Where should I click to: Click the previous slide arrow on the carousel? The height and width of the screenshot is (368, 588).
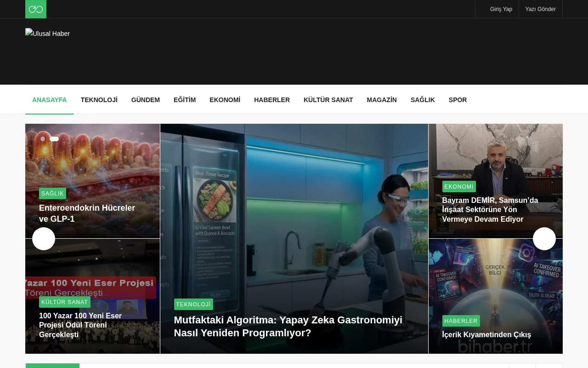pyautogui.click(x=44, y=239)
